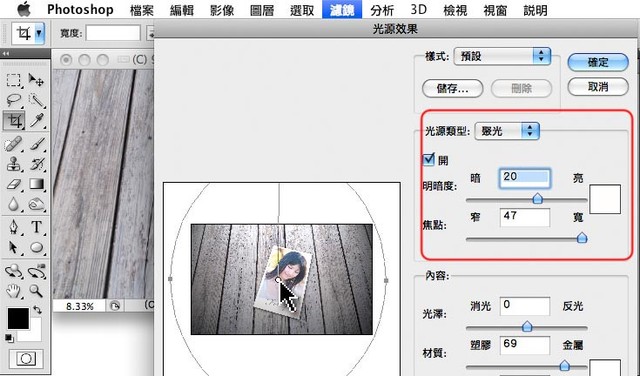Open the Photoshop application menu

click(80, 9)
